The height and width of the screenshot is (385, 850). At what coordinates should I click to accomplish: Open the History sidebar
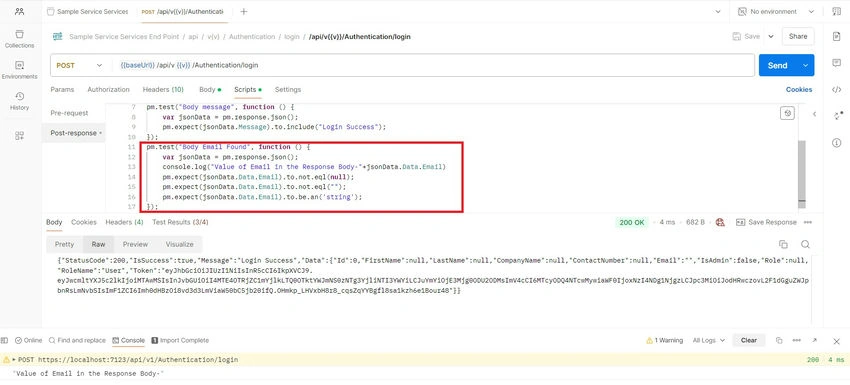[20, 101]
